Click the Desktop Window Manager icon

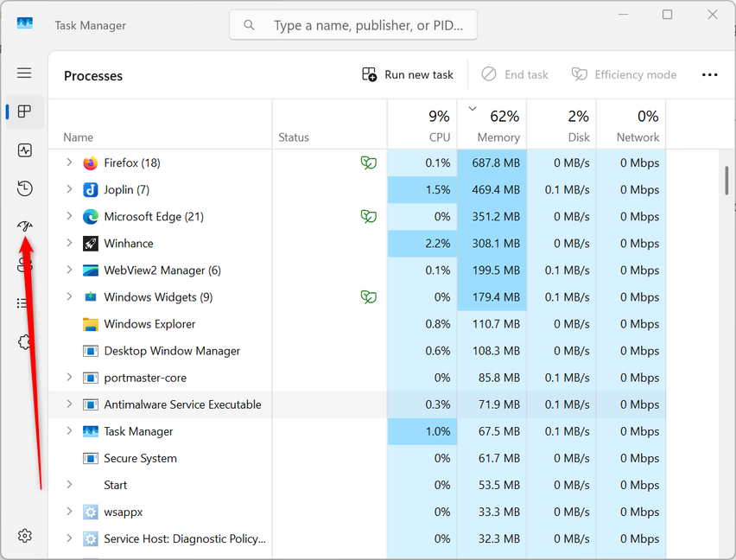(x=90, y=351)
